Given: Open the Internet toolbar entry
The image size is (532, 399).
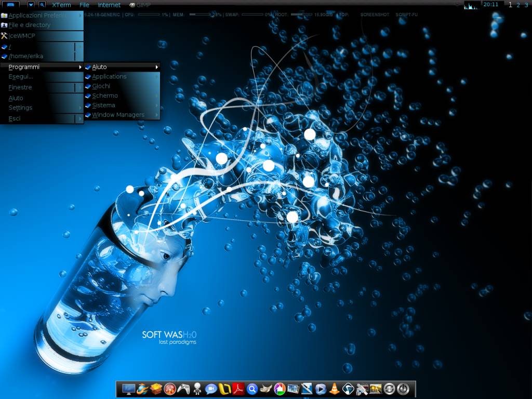Looking at the screenshot, I should click(x=109, y=5).
